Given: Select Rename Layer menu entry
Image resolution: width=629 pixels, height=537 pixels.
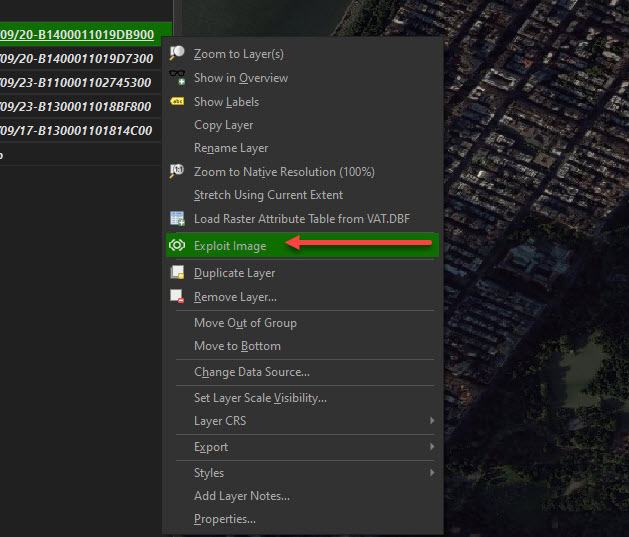Looking at the screenshot, I should tap(231, 148).
